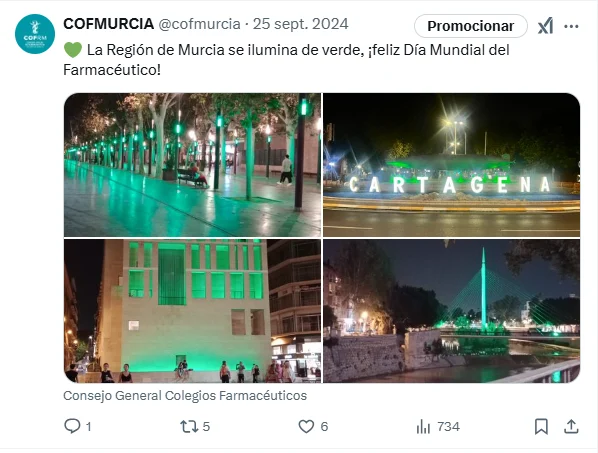Click the repost arrows icon
Image resolution: width=598 pixels, height=453 pixels.
click(189, 426)
